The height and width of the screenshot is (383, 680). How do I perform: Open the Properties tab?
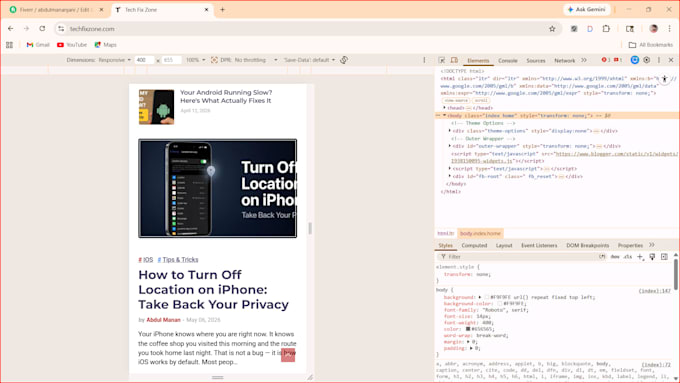pos(630,246)
